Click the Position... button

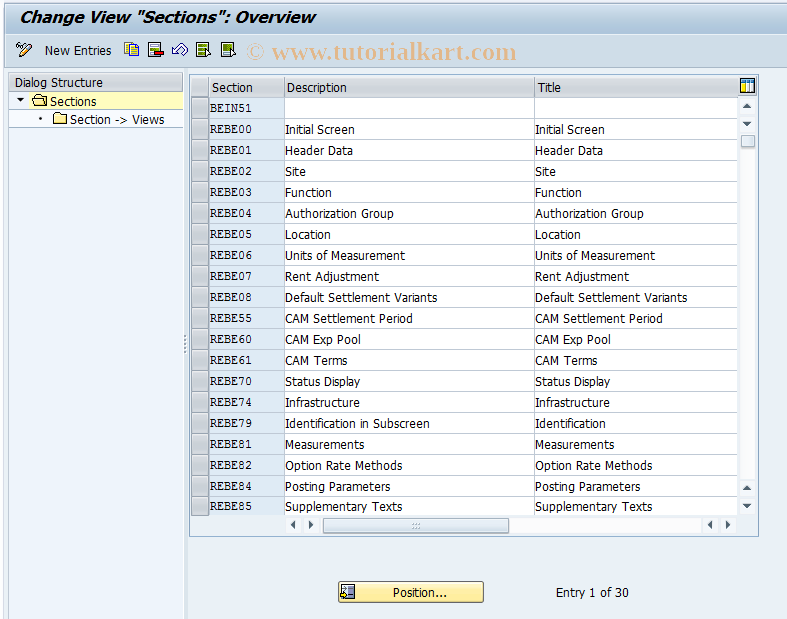pyautogui.click(x=411, y=592)
